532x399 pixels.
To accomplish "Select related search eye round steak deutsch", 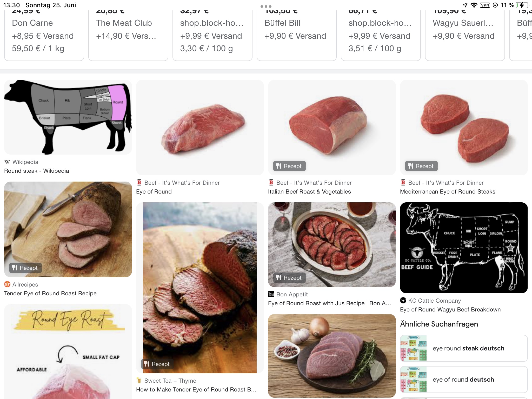I will coord(464,348).
